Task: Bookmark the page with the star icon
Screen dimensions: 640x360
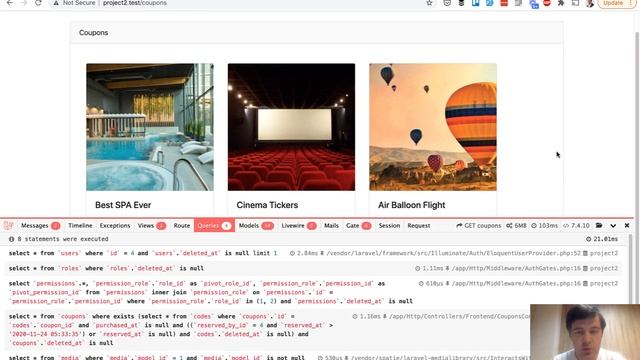Action: point(429,3)
